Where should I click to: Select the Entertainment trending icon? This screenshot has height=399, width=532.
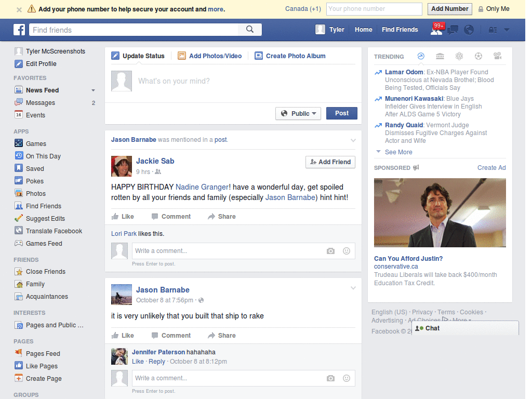(x=497, y=56)
